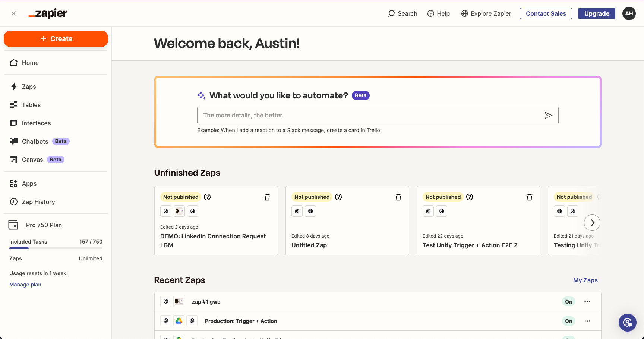The width and height of the screenshot is (644, 339).
Task: Open Zap History
Action: [38, 202]
